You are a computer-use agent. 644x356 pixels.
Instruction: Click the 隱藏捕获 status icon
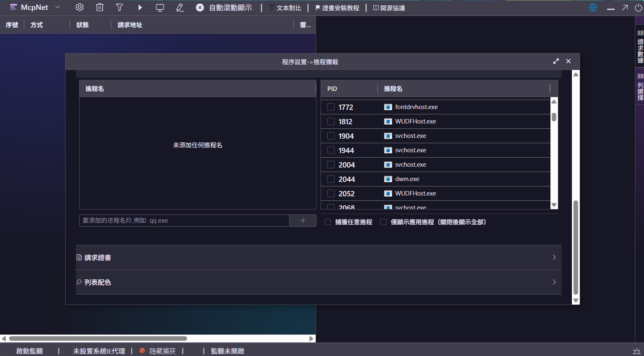pos(142,351)
